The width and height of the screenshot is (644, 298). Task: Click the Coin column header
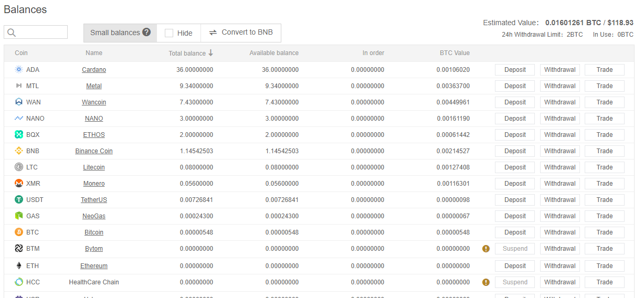pyautogui.click(x=21, y=53)
